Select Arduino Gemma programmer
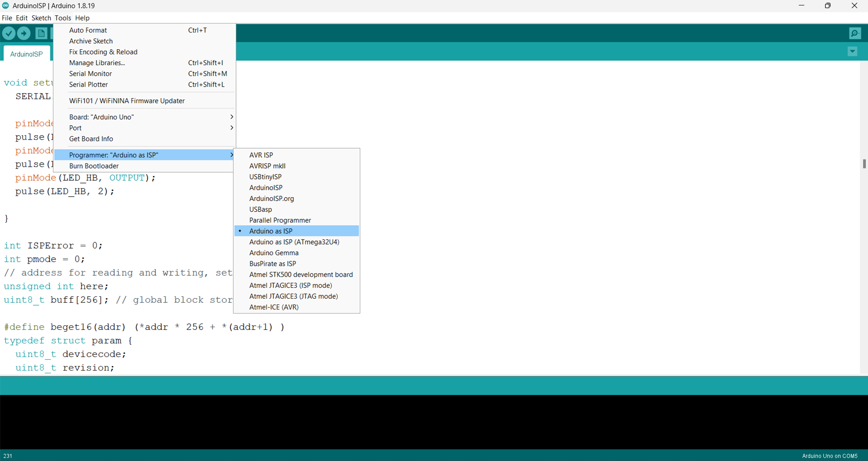Viewport: 868px width, 461px height. [297, 253]
